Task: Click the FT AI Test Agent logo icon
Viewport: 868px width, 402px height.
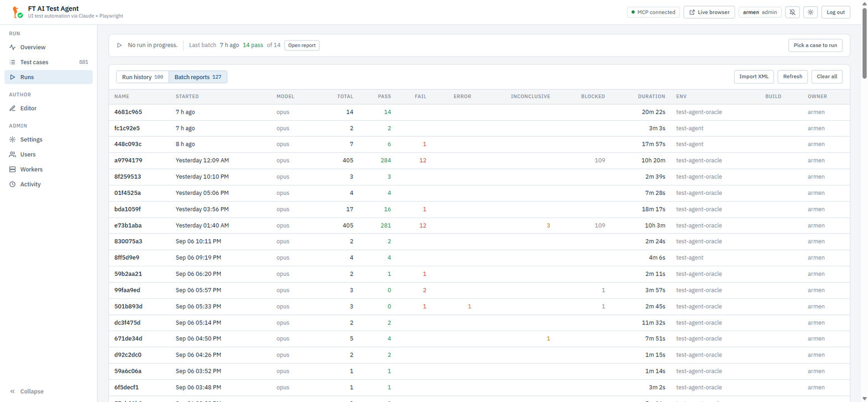Action: [17, 12]
